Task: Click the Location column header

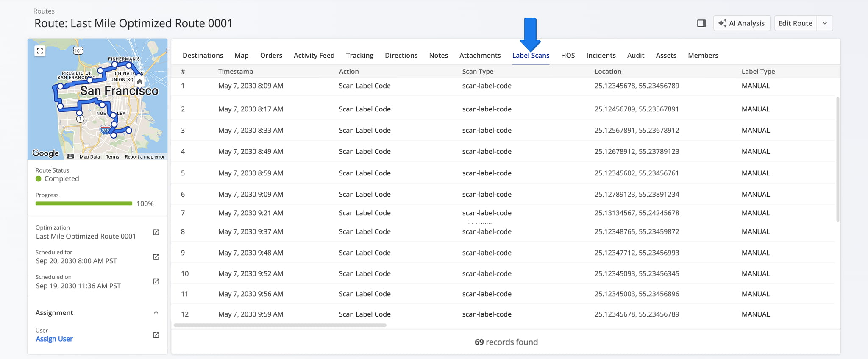Action: point(608,71)
